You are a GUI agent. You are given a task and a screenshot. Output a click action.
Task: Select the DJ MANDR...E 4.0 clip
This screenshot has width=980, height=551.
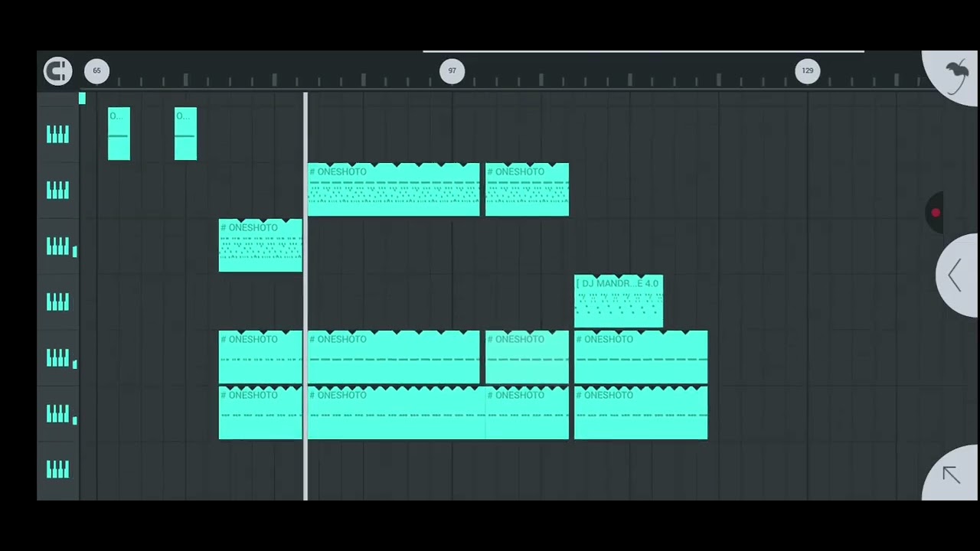[x=619, y=302]
